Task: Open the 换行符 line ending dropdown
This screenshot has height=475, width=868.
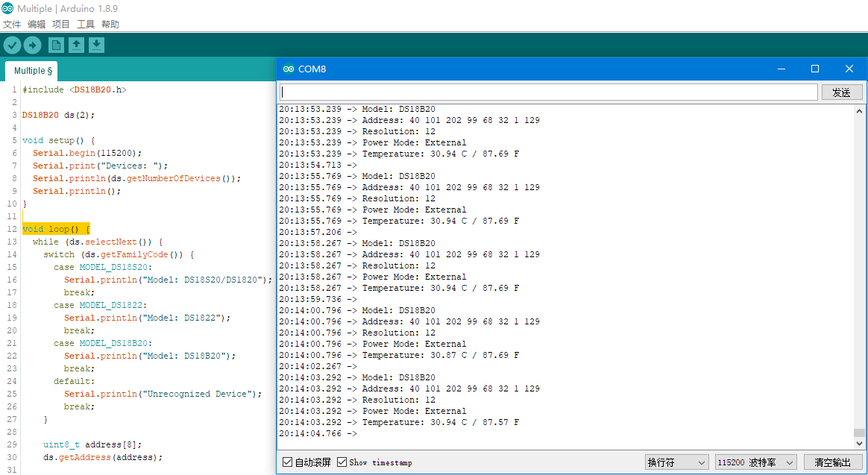Action: click(676, 462)
